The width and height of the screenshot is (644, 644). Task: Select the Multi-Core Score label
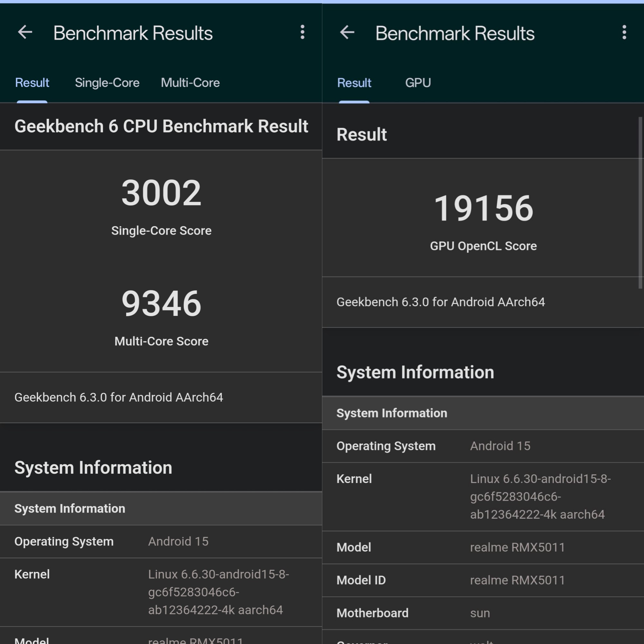coord(161,341)
